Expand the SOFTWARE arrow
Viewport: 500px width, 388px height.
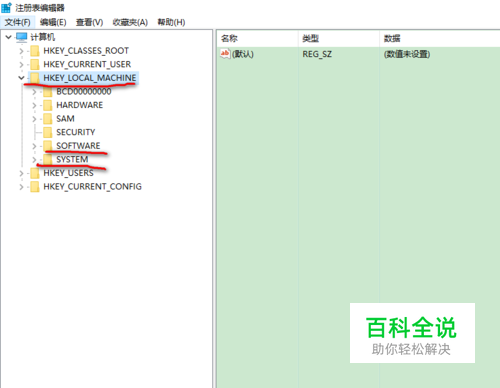tap(34, 146)
